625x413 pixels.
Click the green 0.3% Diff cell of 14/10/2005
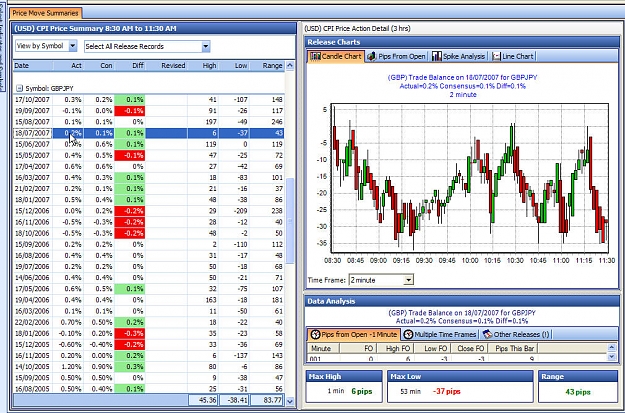(x=130, y=367)
